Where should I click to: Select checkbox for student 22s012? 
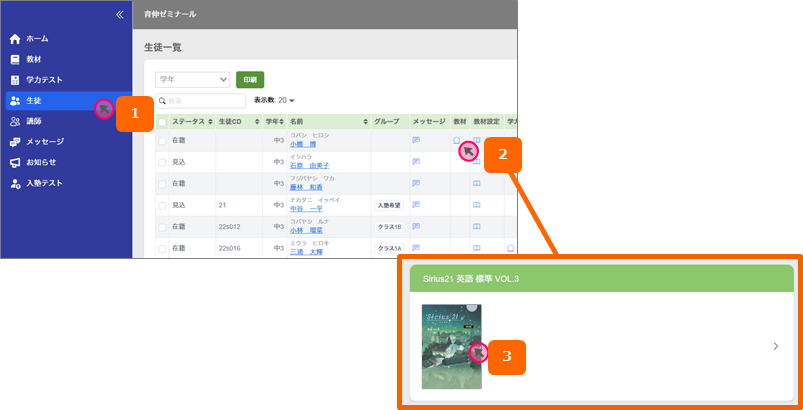[x=163, y=227]
